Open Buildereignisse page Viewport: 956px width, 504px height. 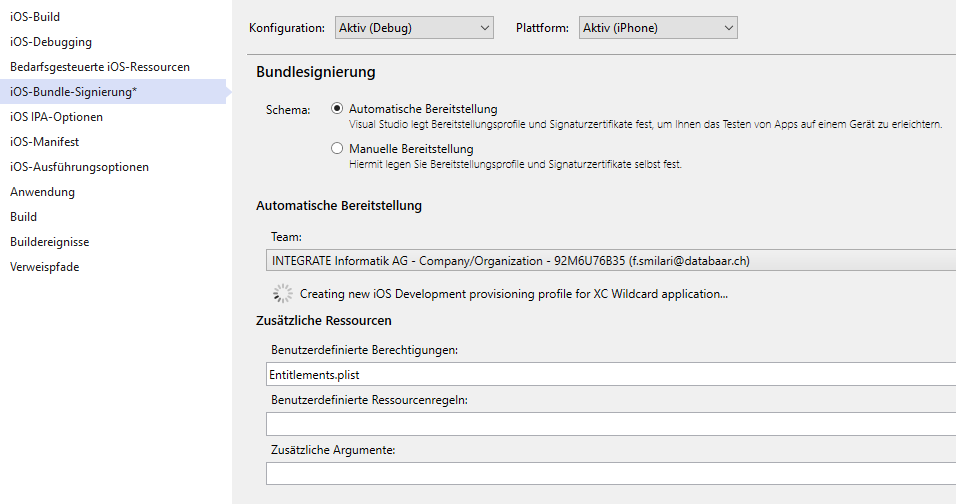(x=50, y=242)
